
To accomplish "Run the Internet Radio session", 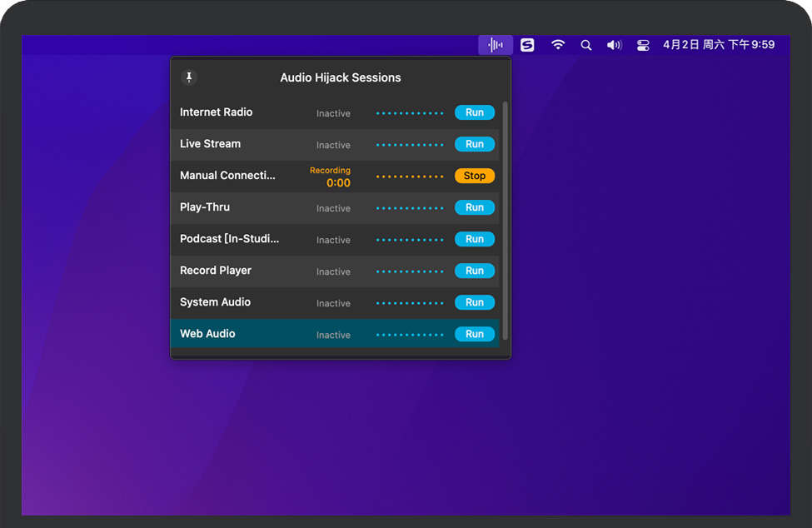I will pyautogui.click(x=475, y=112).
